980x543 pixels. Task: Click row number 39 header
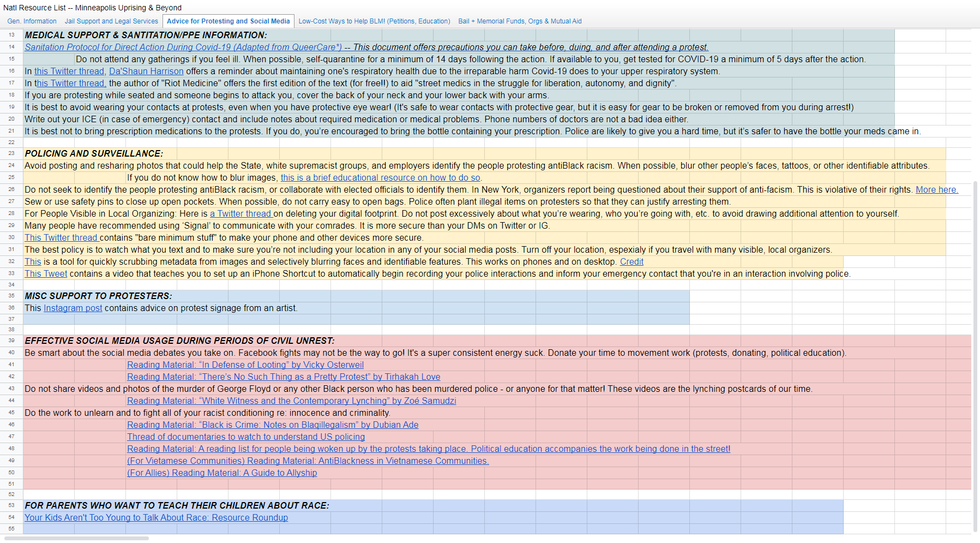point(11,341)
